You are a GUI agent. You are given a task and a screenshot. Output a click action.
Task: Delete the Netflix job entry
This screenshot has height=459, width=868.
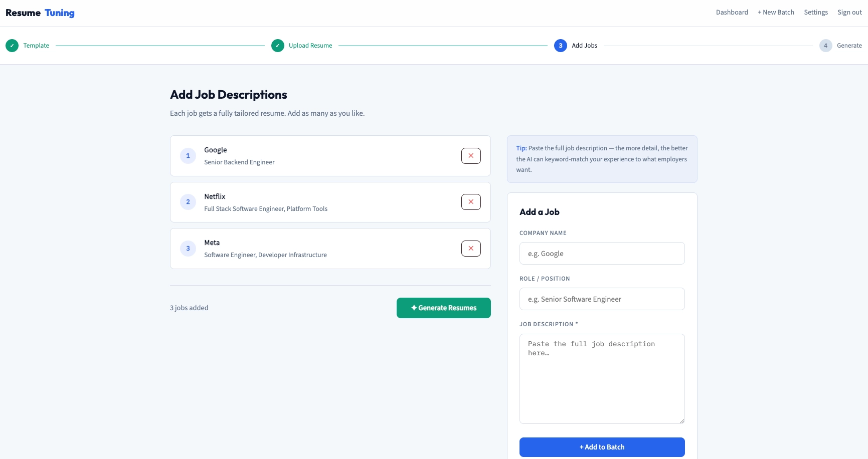click(470, 201)
